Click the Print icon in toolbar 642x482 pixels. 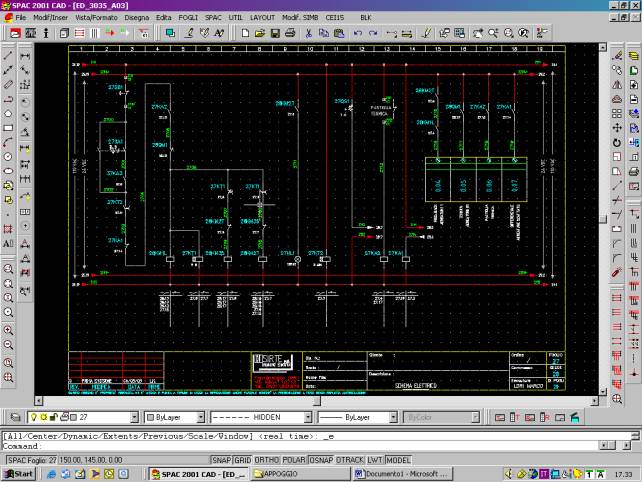tap(290, 33)
